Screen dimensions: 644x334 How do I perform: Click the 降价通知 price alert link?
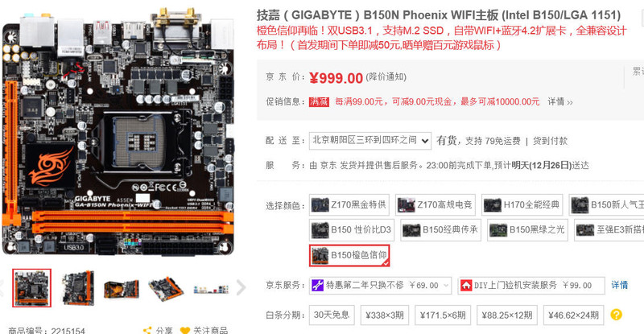point(386,76)
